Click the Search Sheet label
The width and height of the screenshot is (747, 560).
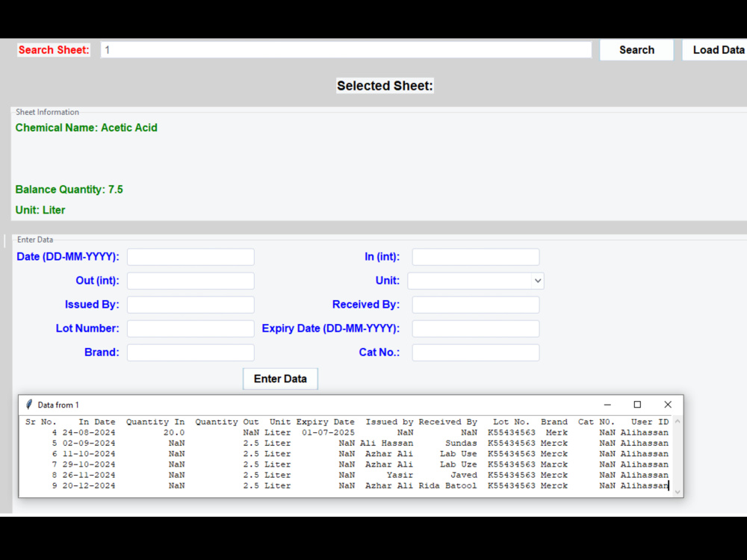point(54,50)
